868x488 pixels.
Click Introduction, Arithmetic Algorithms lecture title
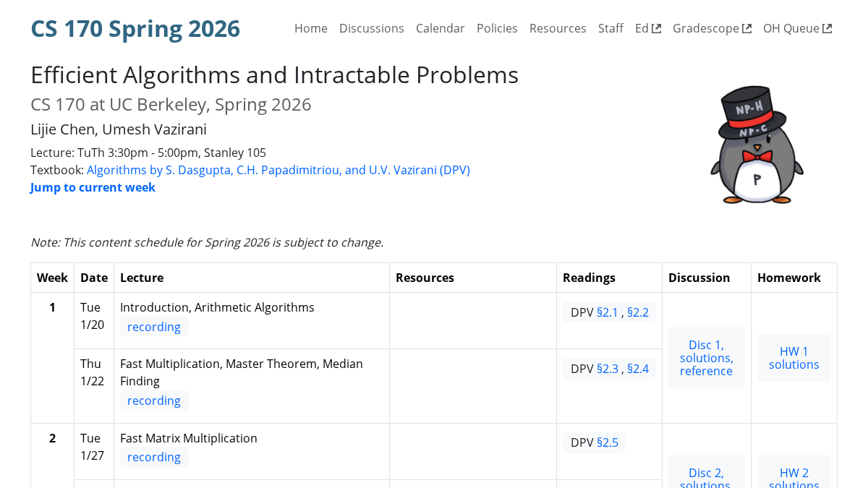tap(217, 307)
